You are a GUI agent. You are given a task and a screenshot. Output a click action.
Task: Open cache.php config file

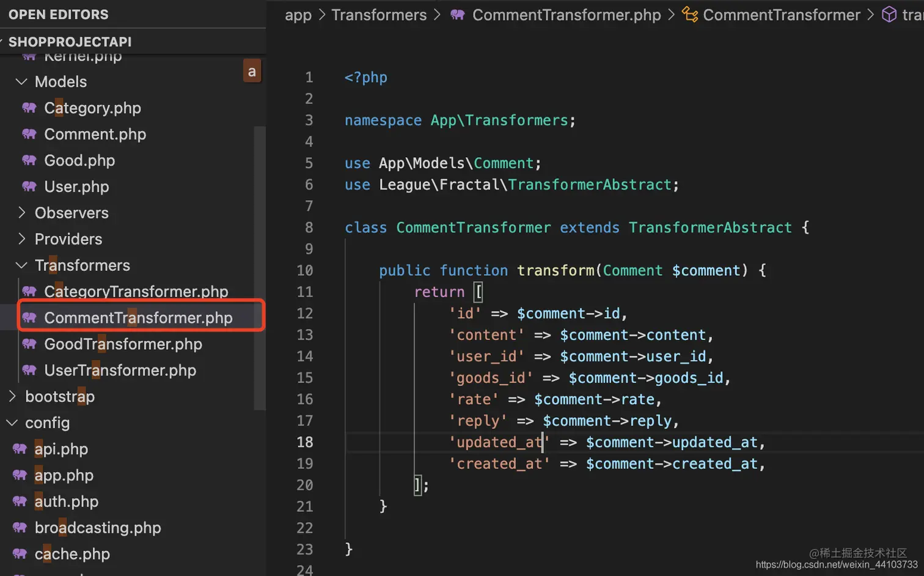(x=72, y=555)
